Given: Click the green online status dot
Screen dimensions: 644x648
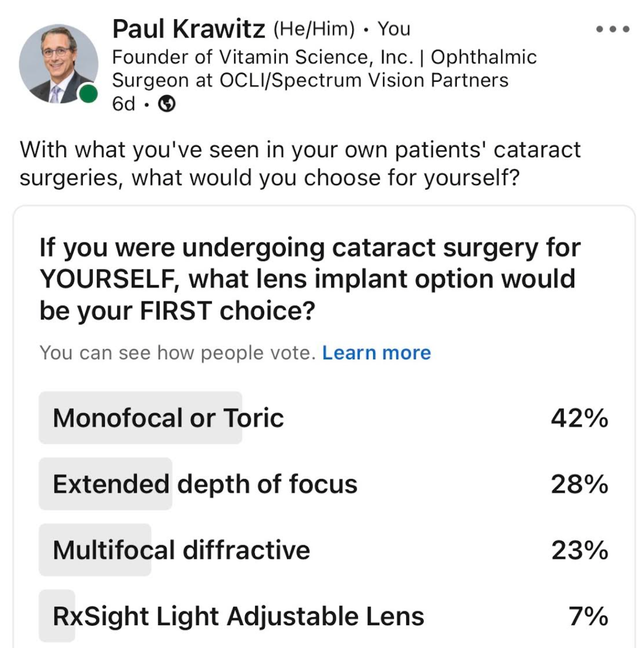Looking at the screenshot, I should (88, 94).
